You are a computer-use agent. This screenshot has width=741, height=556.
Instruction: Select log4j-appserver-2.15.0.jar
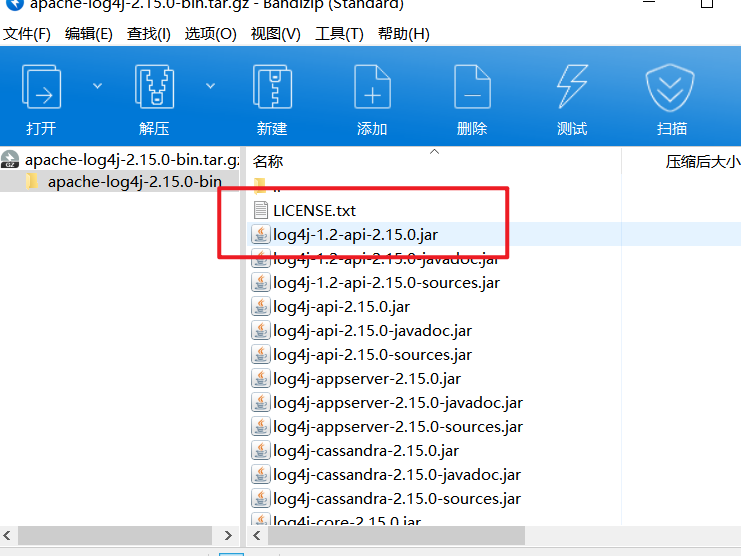tap(367, 378)
